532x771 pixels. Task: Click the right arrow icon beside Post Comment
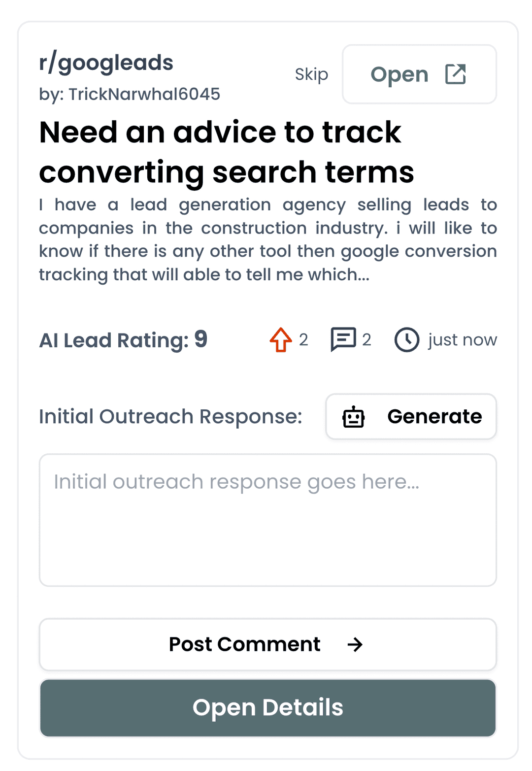tap(355, 644)
